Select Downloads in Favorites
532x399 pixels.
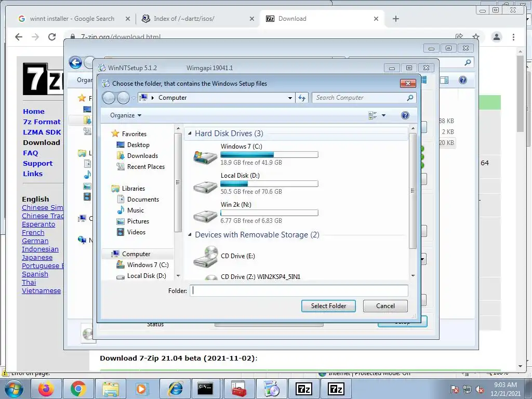tap(142, 156)
